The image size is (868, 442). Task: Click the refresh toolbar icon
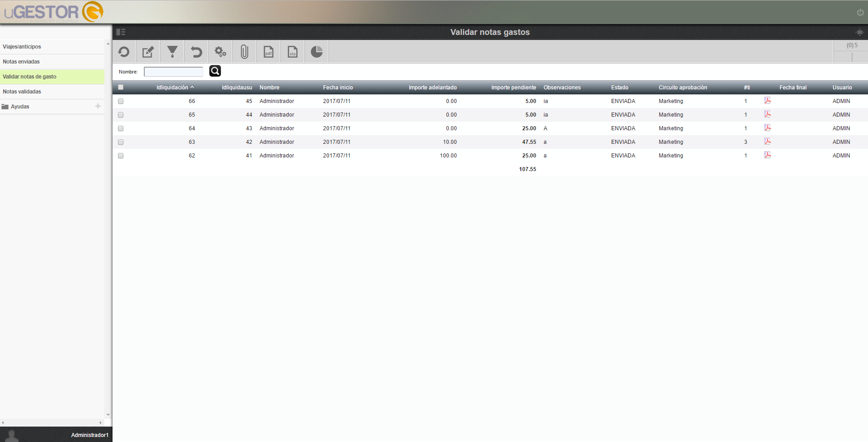(x=124, y=52)
